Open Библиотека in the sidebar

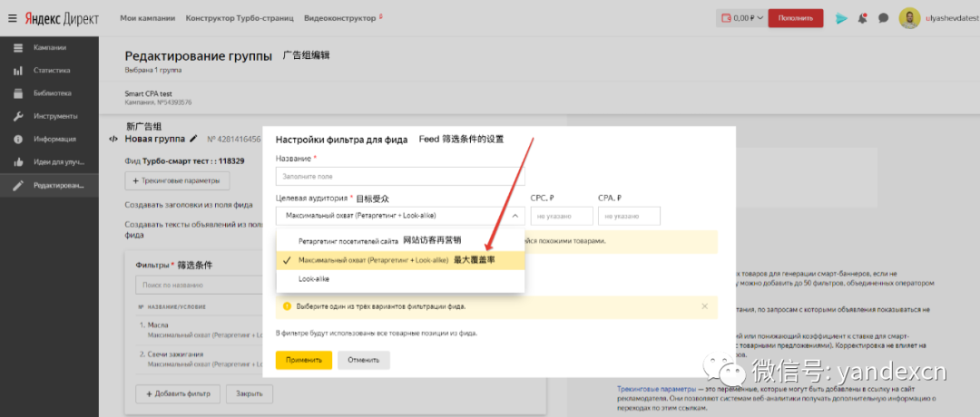coord(49,93)
